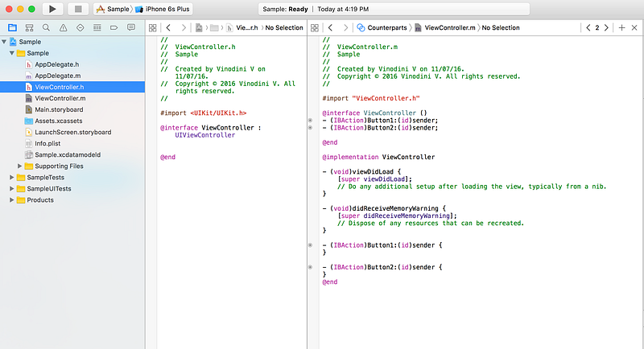Viewport: 644px width, 349px height.
Task: Click project file icon in left jump bar
Action: click(x=199, y=28)
